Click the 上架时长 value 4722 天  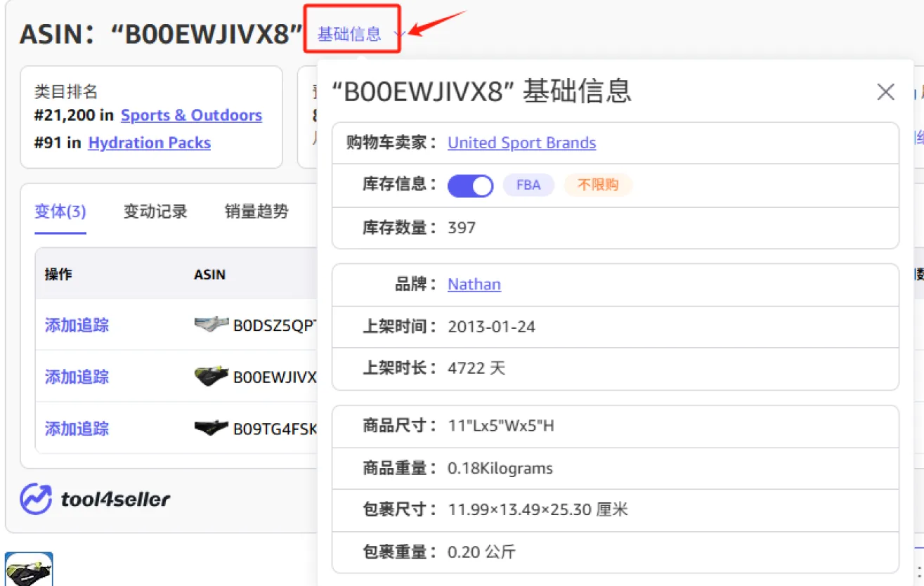476,368
